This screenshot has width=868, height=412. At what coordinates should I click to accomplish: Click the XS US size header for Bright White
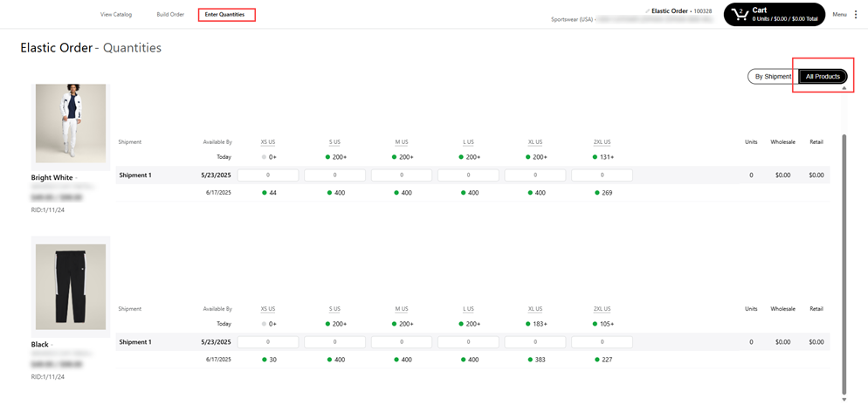point(268,142)
